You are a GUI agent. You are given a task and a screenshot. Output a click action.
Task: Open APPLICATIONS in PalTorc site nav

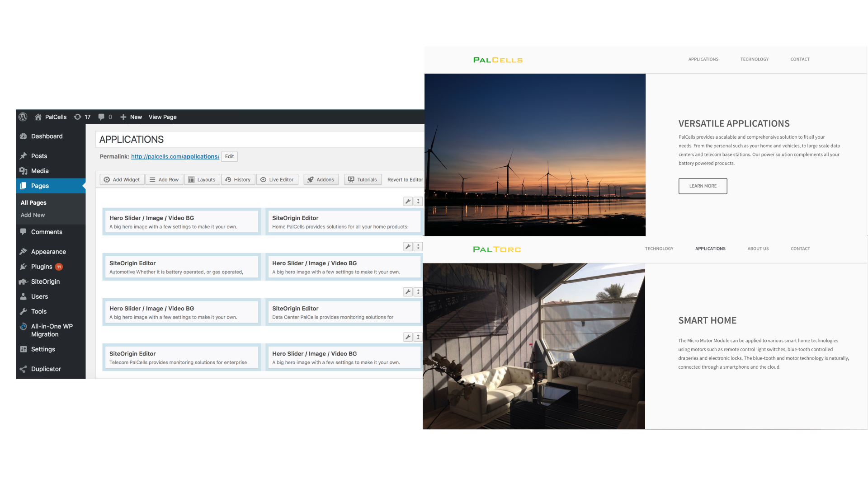pyautogui.click(x=710, y=249)
